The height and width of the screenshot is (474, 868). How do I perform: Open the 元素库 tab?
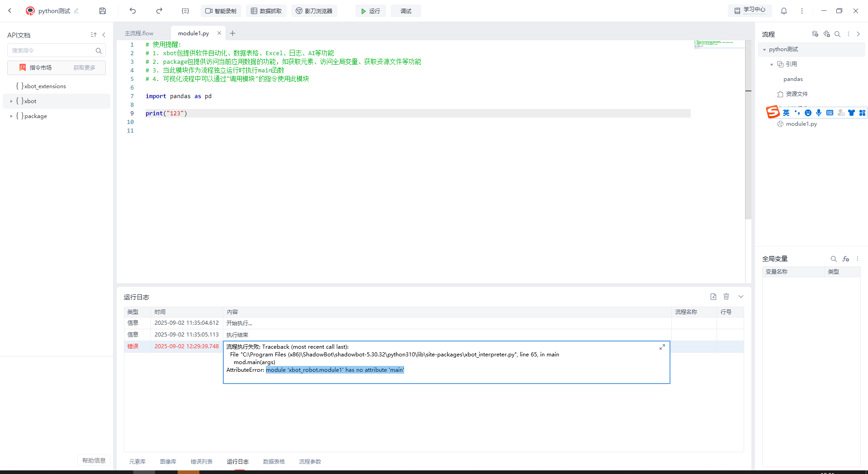(x=137, y=462)
